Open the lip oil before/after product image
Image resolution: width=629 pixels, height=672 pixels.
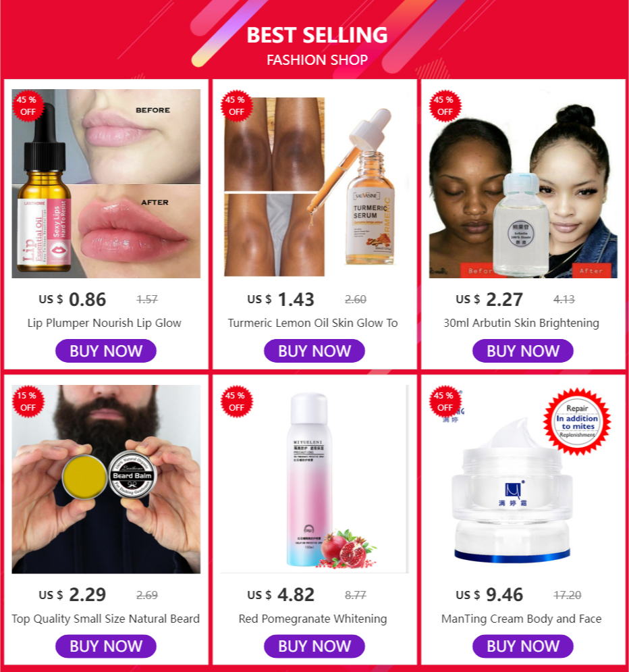106,184
